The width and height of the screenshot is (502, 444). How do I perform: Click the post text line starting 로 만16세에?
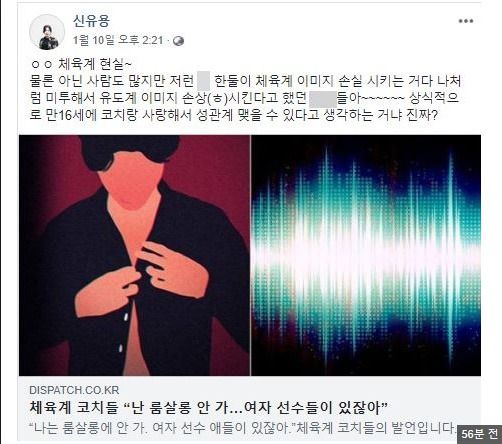click(x=233, y=115)
